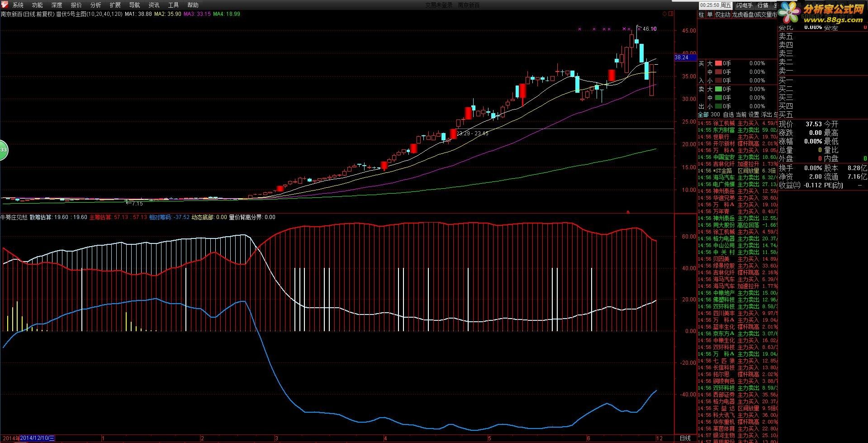Click month 3 marker on time axis
The image size is (868, 443).
(x=276, y=438)
